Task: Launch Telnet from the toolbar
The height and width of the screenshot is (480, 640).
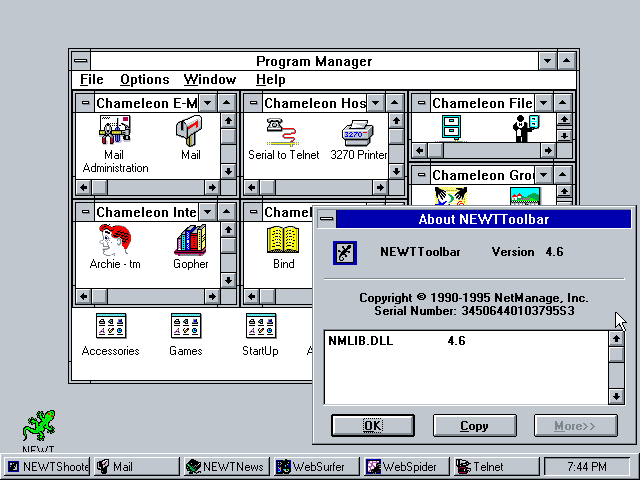Action: (x=496, y=467)
